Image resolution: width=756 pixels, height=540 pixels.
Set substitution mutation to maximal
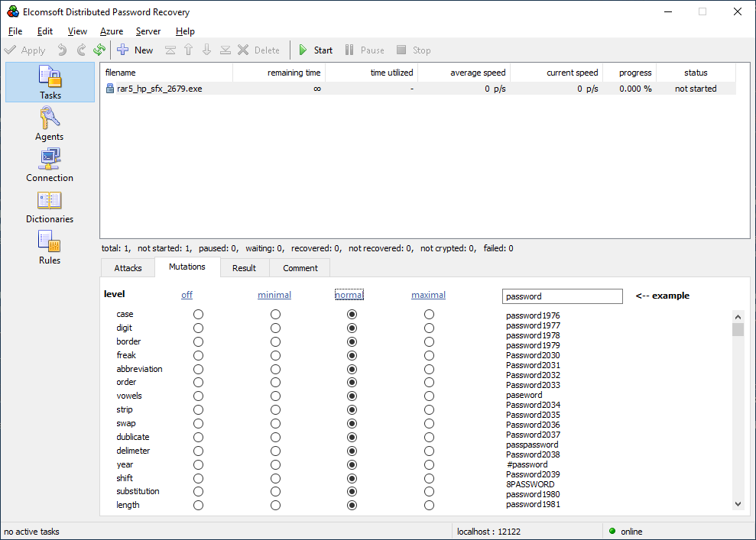point(429,492)
